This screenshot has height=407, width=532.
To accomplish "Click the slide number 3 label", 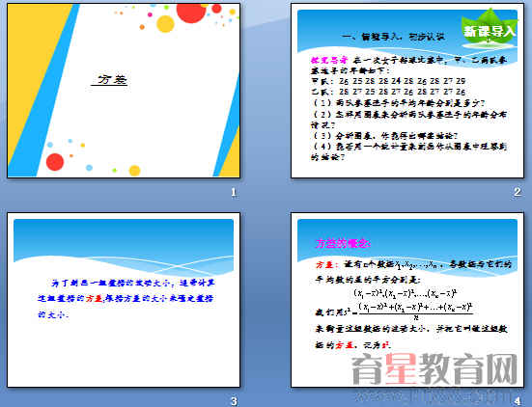I will click(x=234, y=401).
